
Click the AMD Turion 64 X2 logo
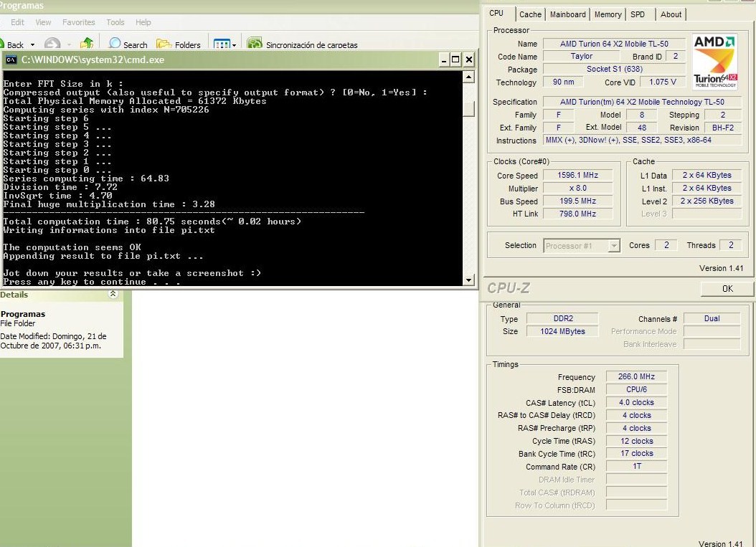point(715,61)
